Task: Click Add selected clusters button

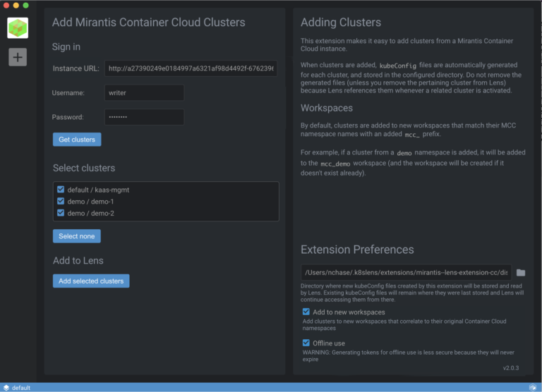Action: point(91,281)
